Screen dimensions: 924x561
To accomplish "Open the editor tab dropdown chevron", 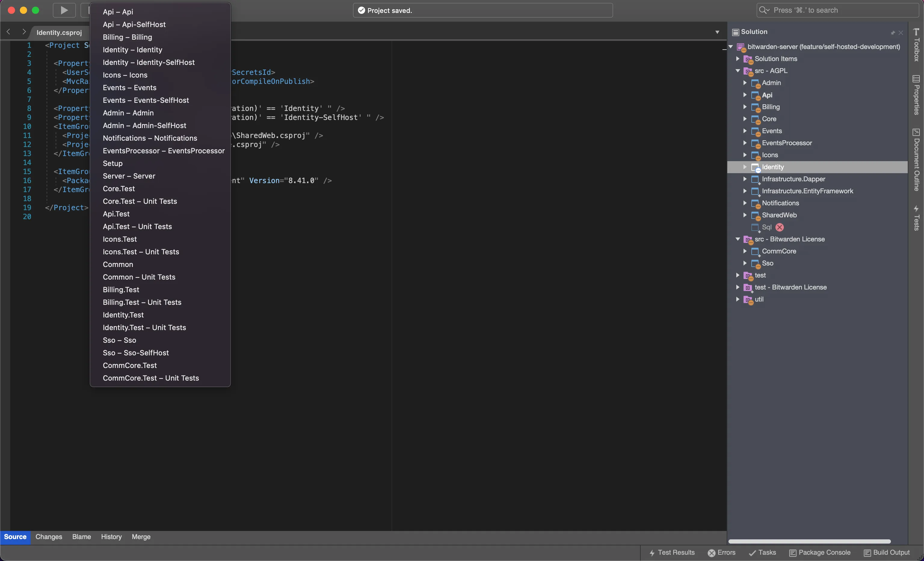I will click(717, 32).
